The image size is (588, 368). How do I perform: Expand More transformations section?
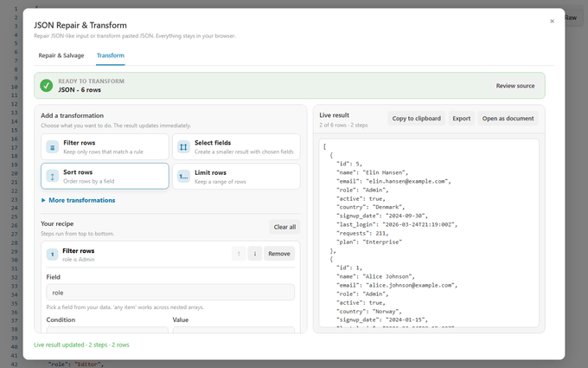click(78, 200)
